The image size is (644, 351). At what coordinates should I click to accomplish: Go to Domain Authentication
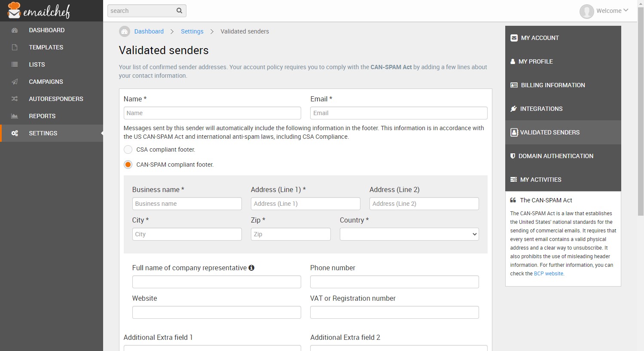[x=563, y=156]
